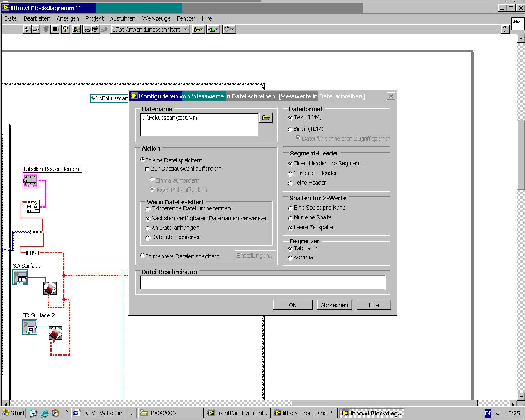Click the desktop quick launch icon in taskbar
525x420 pixels.
(33, 413)
